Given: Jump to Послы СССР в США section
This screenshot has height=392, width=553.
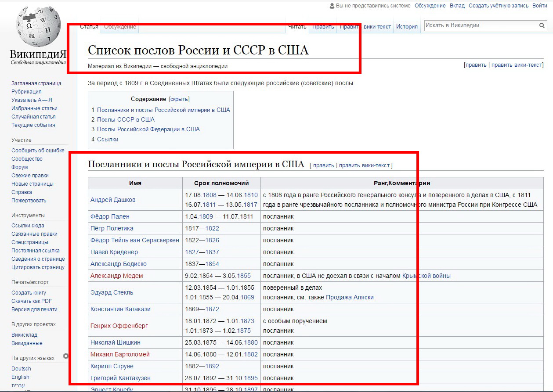Looking at the screenshot, I should (126, 119).
